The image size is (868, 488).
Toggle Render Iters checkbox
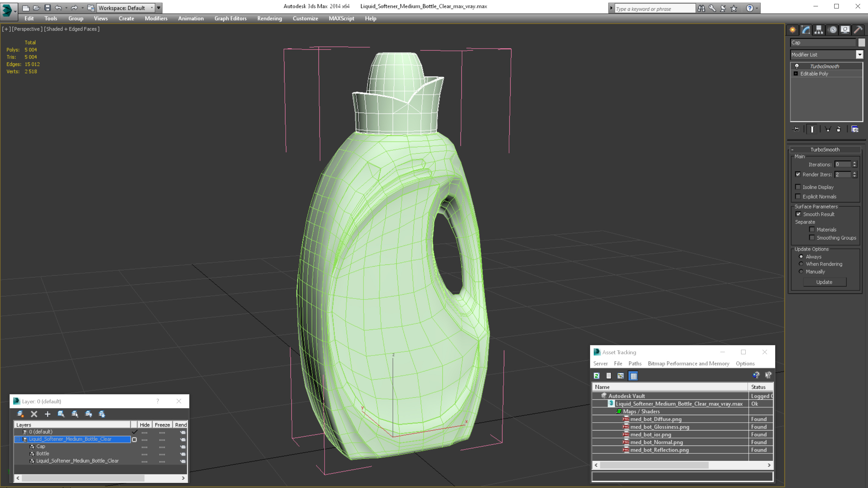point(798,174)
